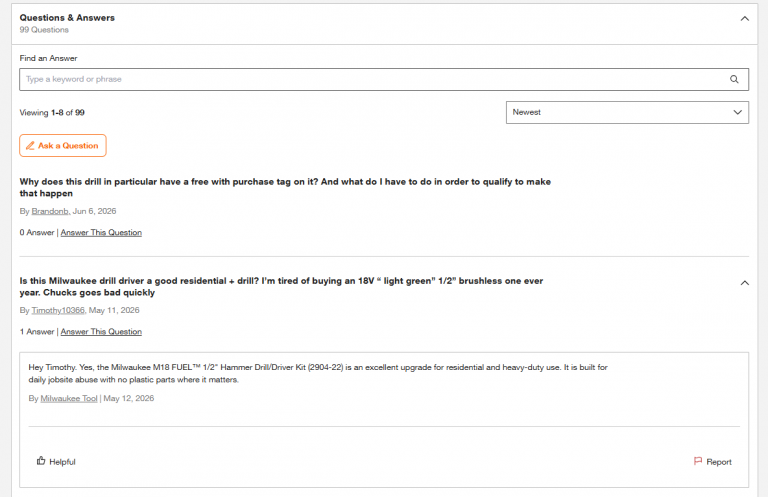Viewport: 768px width, 497px height.
Task: Click the red flag Report icon
Action: 698,461
